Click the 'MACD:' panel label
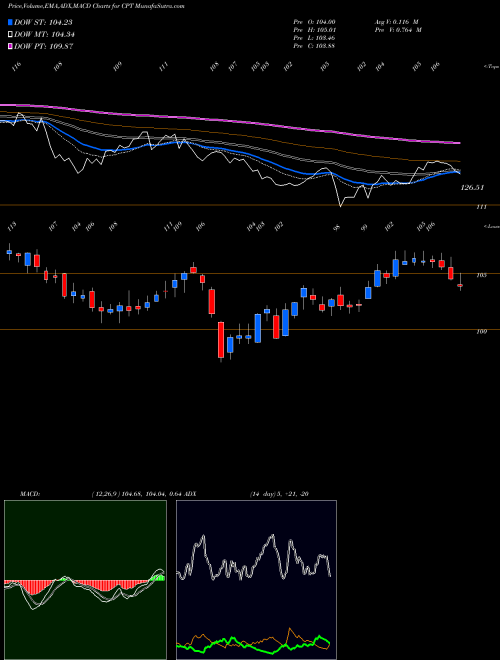The height and width of the screenshot is (660, 500). (x=29, y=494)
